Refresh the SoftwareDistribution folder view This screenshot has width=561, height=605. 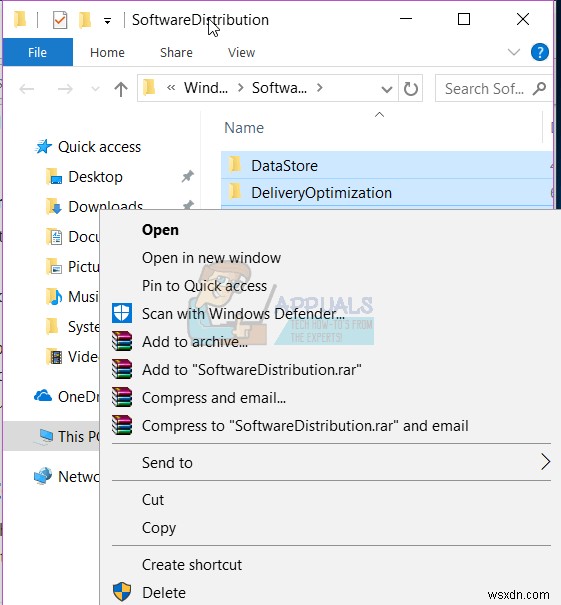coord(411,89)
